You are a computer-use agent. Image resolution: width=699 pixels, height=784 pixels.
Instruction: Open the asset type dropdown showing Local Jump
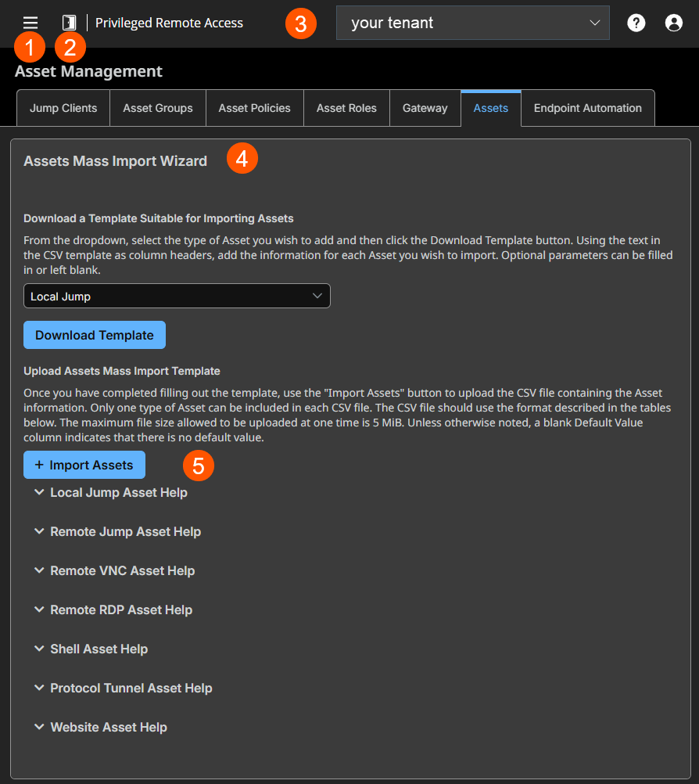pyautogui.click(x=176, y=296)
